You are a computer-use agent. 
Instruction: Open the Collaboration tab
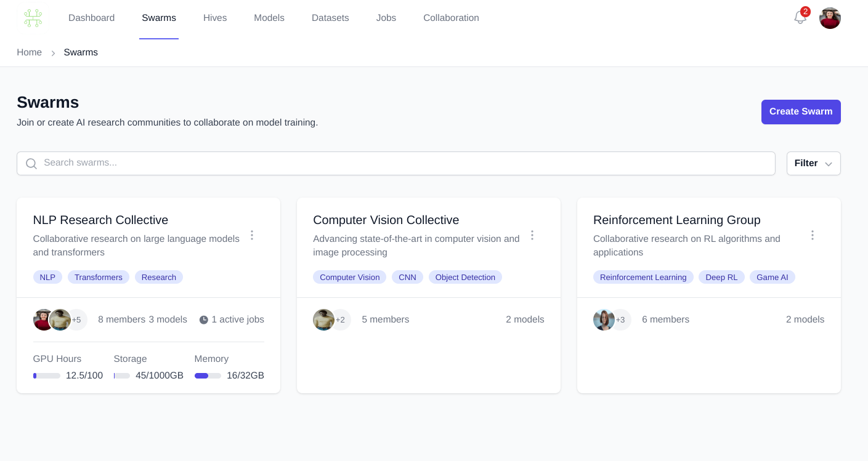pyautogui.click(x=451, y=18)
